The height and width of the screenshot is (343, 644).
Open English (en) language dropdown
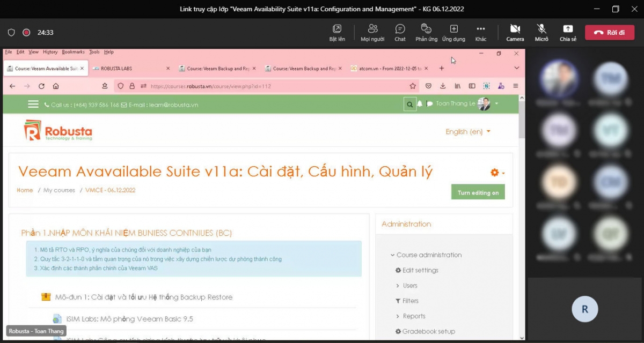pos(468,131)
